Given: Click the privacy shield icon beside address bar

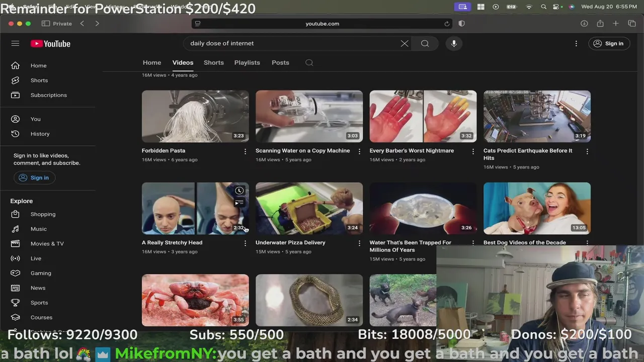Looking at the screenshot, I should tap(462, 24).
